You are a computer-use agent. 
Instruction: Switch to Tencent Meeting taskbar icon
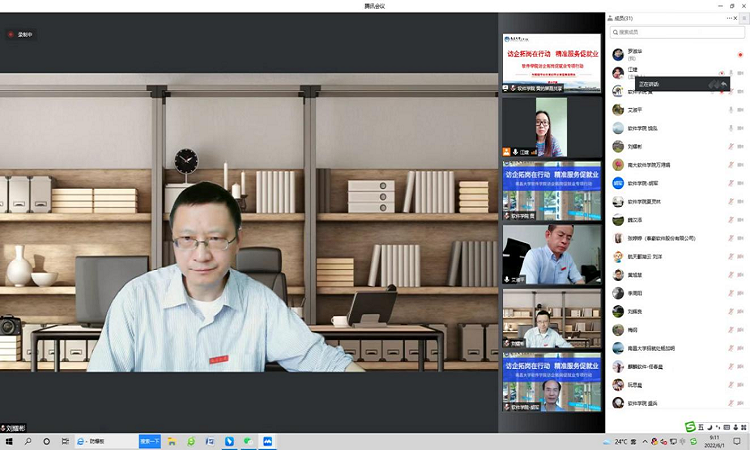pyautogui.click(x=267, y=441)
